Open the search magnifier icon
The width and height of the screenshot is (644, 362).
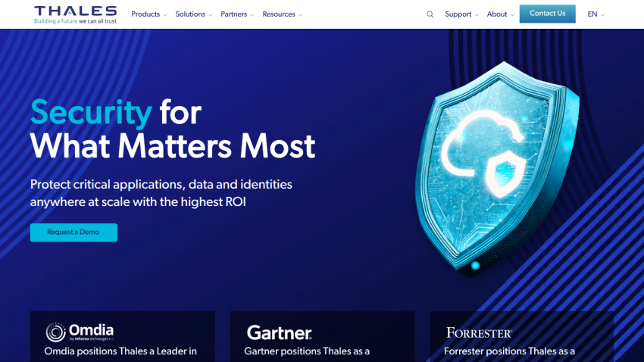click(430, 14)
